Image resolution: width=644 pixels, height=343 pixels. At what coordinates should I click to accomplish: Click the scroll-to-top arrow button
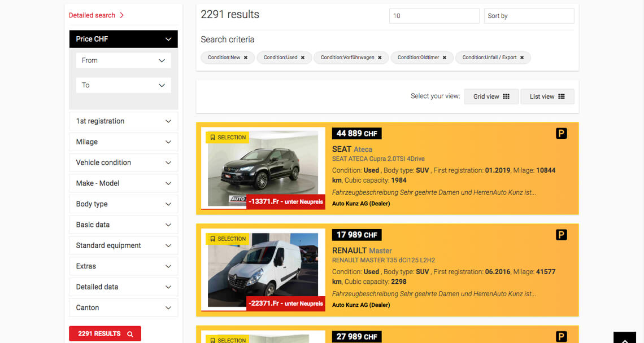[625, 337]
